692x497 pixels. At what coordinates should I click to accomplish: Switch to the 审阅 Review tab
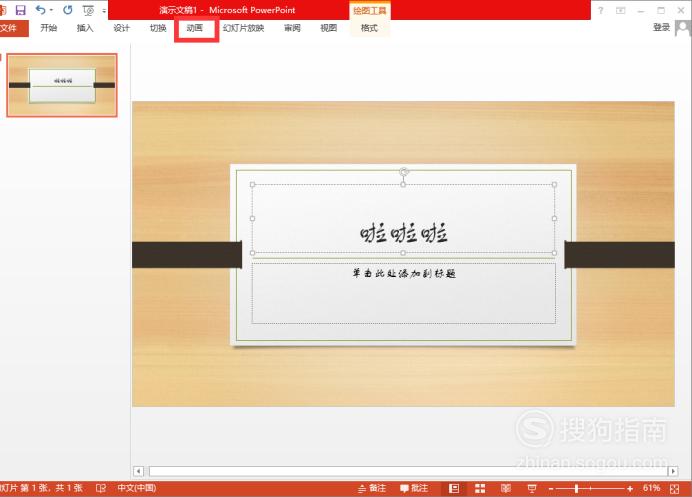pos(292,28)
